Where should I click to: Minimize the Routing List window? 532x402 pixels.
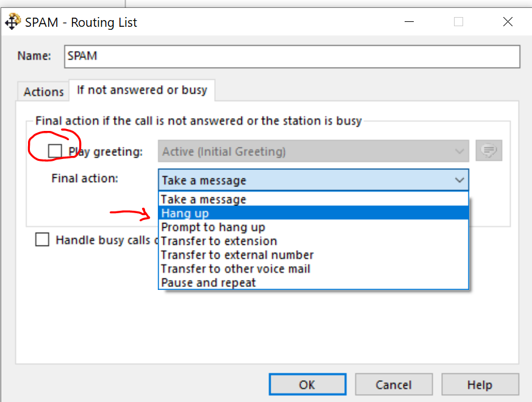[x=409, y=22]
